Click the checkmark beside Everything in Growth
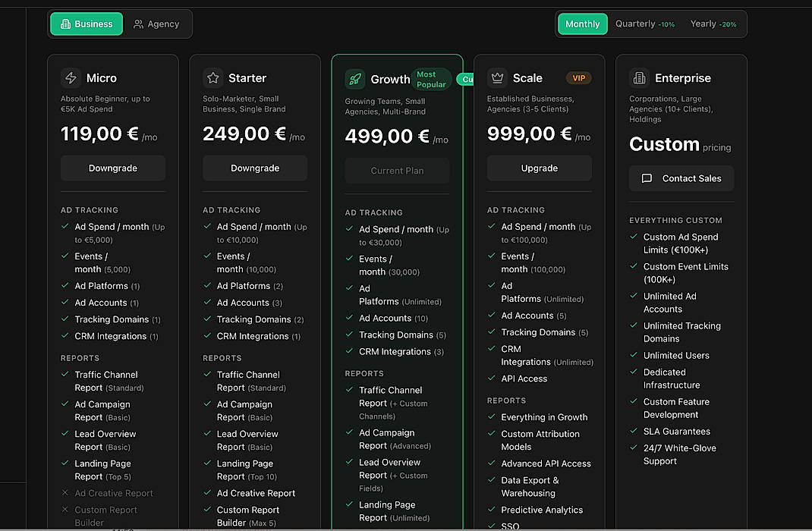 pyautogui.click(x=492, y=416)
